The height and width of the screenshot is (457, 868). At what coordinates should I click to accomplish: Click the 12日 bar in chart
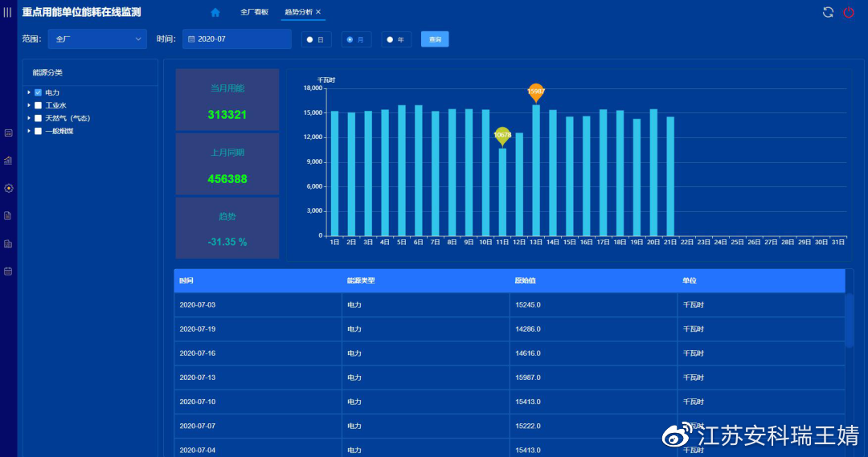[x=519, y=185]
